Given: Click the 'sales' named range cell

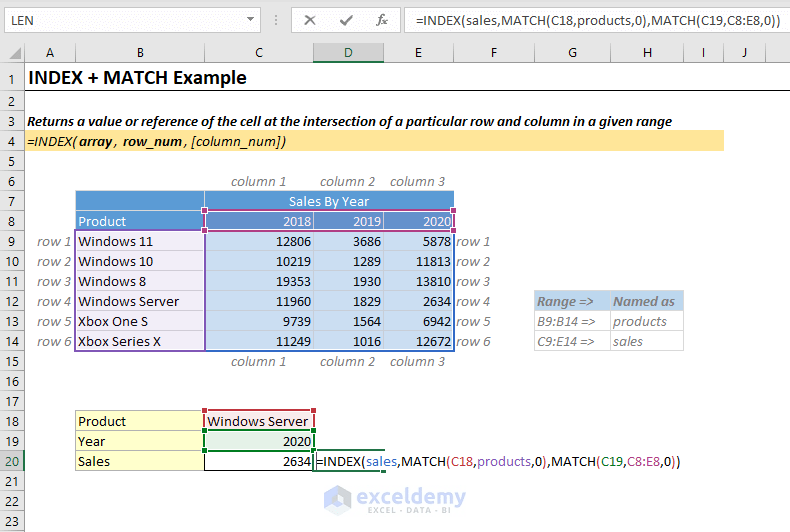Looking at the screenshot, I should click(647, 341).
